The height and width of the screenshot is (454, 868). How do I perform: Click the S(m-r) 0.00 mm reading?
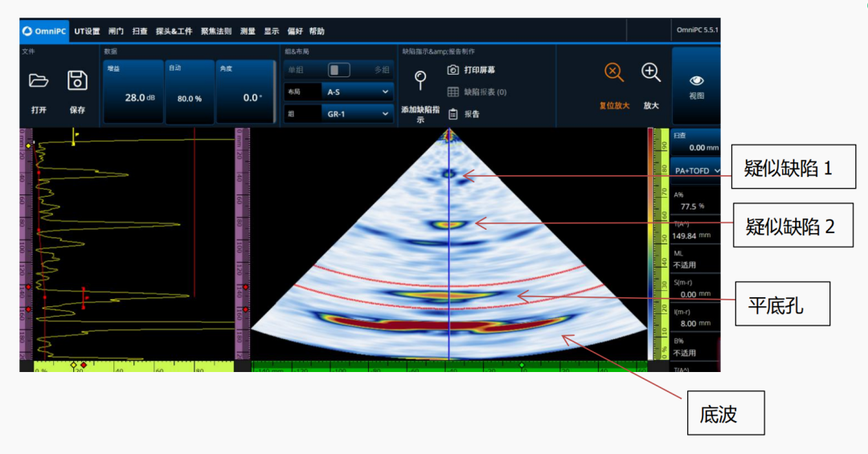[695, 288]
